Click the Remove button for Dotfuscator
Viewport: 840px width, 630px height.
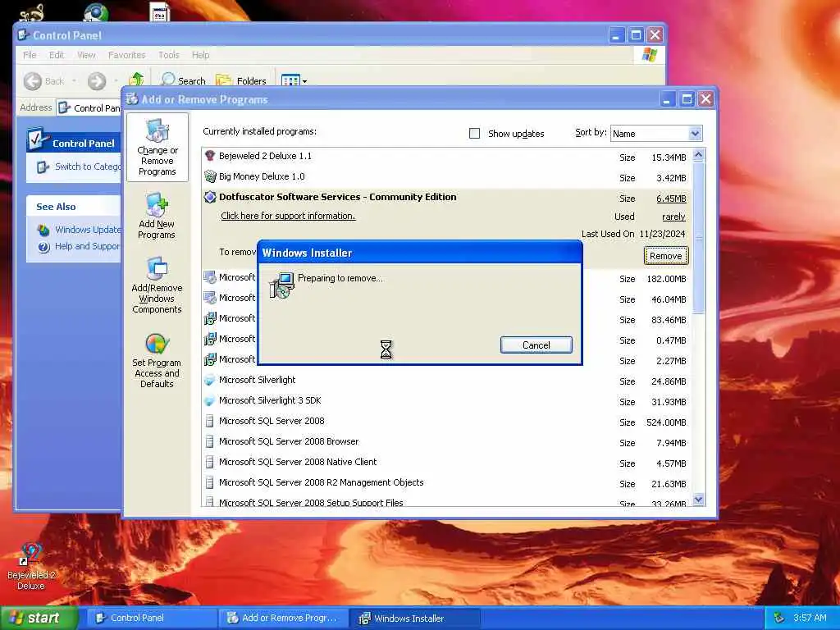665,256
